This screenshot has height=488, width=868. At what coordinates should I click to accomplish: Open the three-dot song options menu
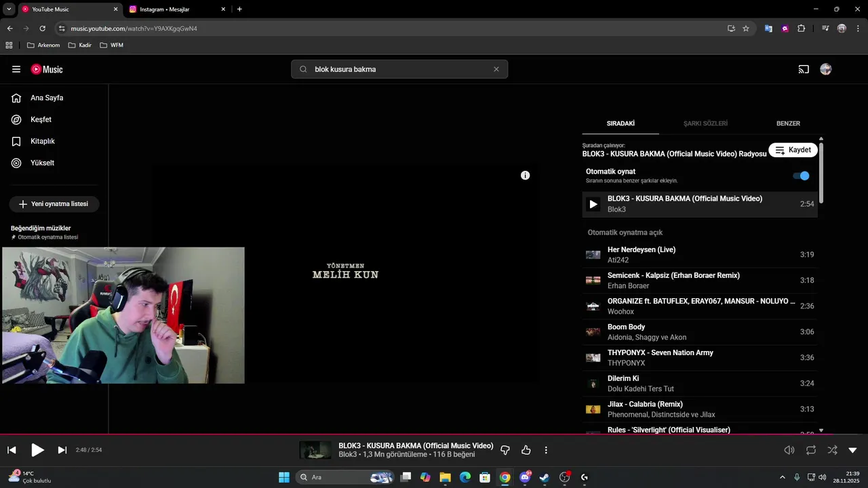point(546,450)
